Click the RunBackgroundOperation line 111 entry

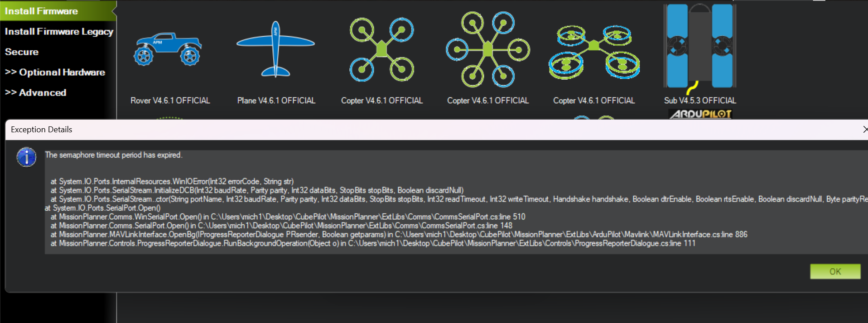[373, 244]
